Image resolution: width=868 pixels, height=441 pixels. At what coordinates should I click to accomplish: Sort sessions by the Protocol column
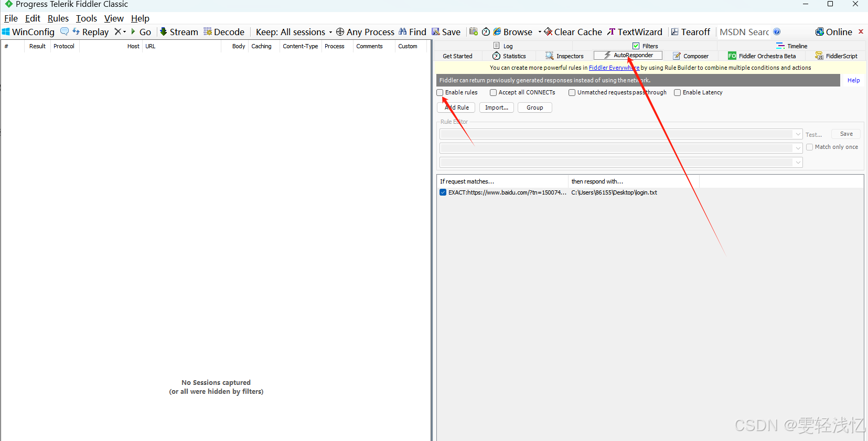tap(64, 46)
